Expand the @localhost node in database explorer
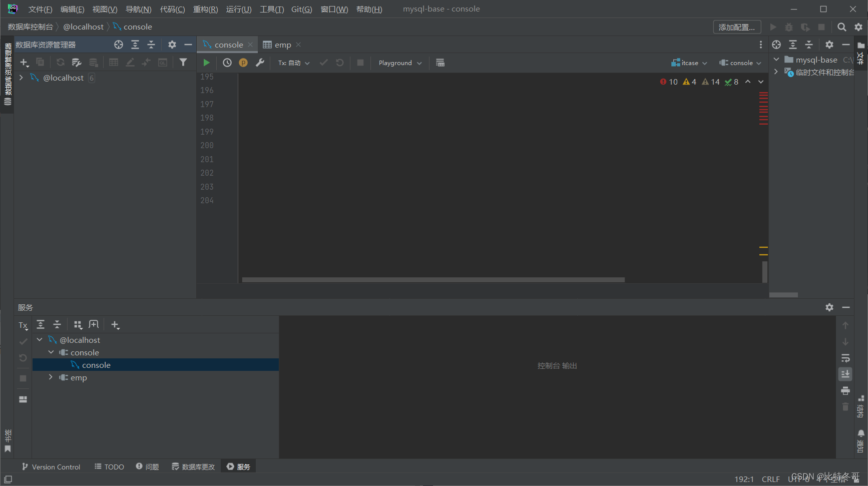The height and width of the screenshot is (486, 868). [x=21, y=78]
